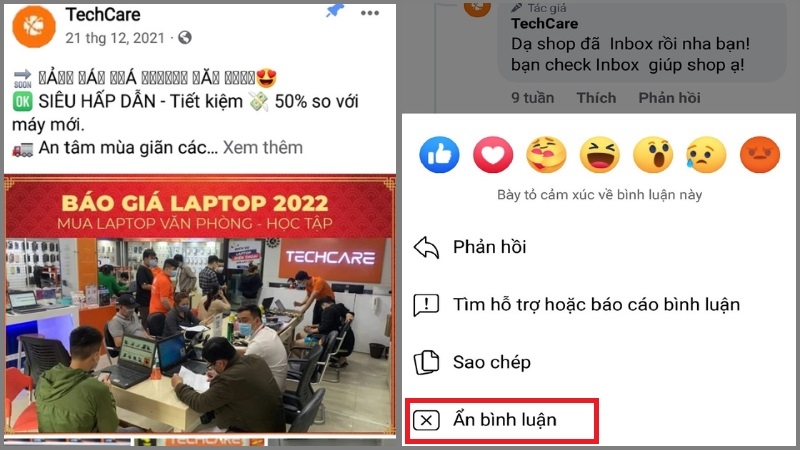Open the three-dot post options menu
This screenshot has width=800, height=450.
point(369,13)
